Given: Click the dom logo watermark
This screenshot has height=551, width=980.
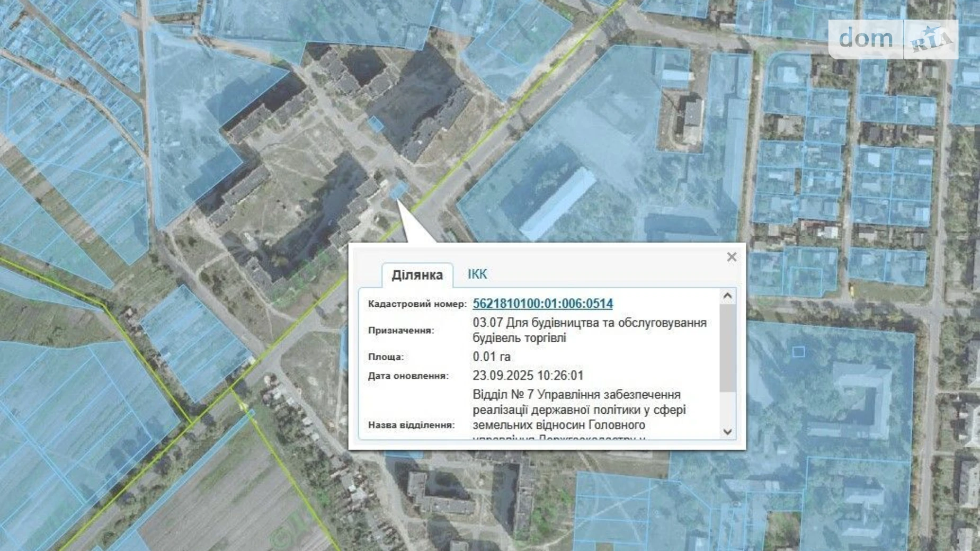Looking at the screenshot, I should (x=866, y=38).
